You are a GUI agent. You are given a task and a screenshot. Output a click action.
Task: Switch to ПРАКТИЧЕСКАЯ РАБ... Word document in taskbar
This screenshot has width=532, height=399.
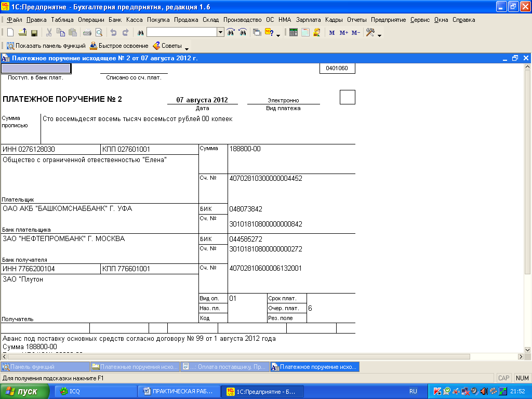179,391
